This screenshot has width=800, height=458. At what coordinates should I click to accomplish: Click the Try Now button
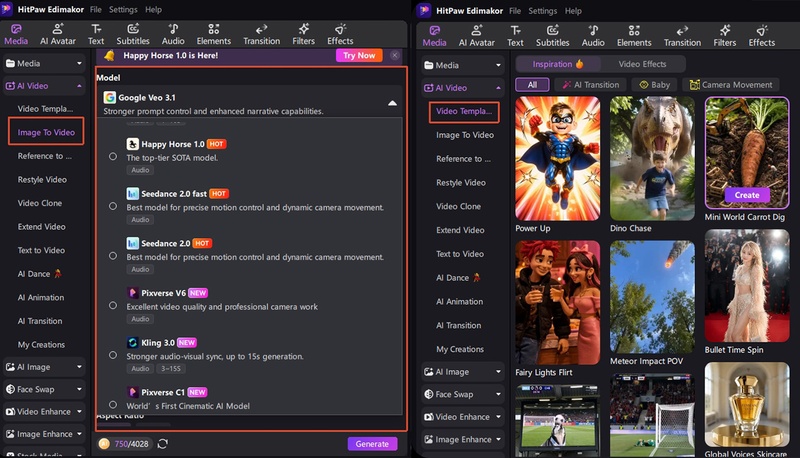coord(359,55)
